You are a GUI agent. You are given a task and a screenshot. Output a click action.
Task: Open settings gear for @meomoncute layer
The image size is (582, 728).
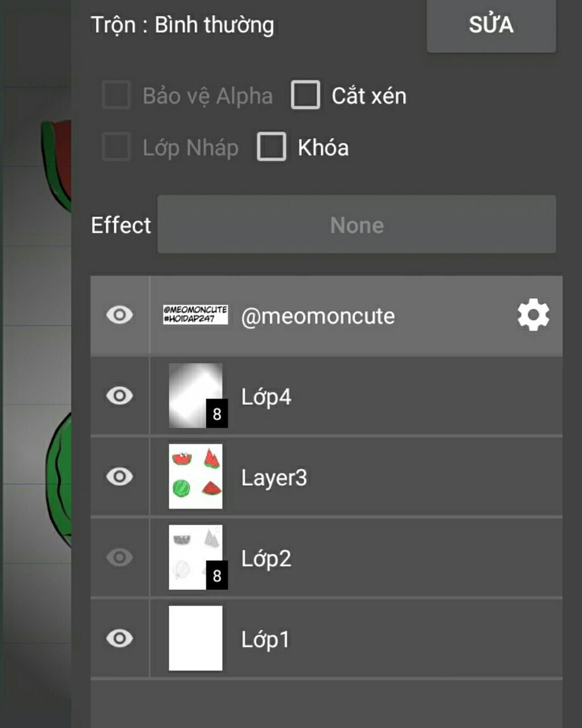click(533, 316)
